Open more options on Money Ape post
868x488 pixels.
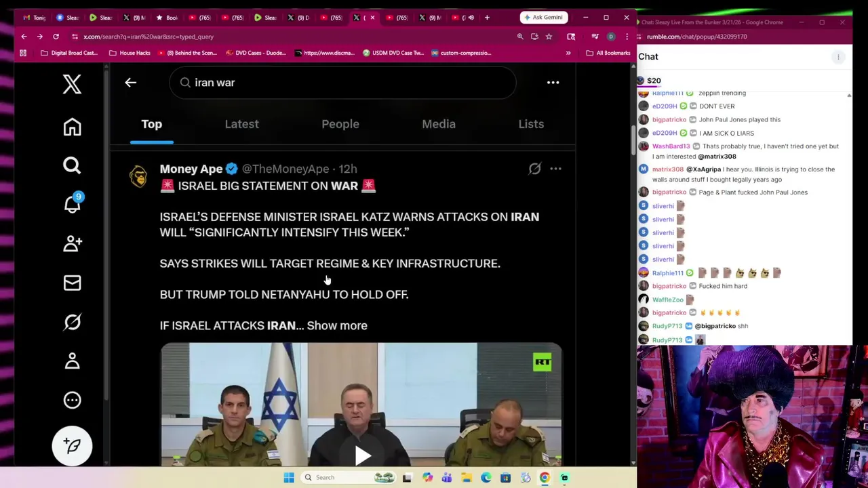point(555,169)
